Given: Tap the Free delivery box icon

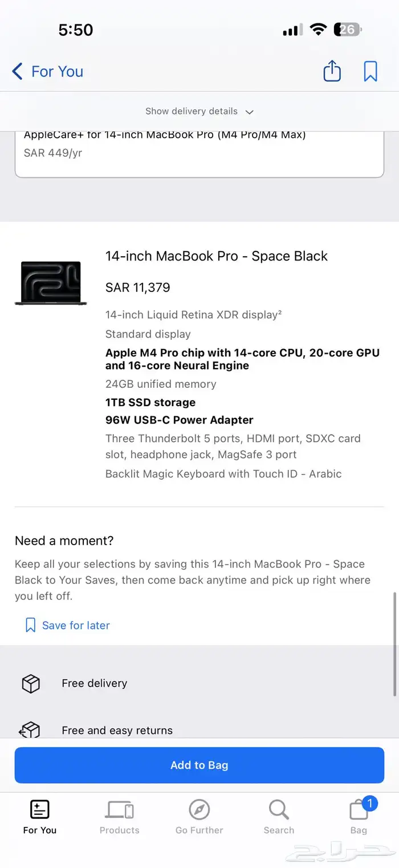Looking at the screenshot, I should click(31, 683).
